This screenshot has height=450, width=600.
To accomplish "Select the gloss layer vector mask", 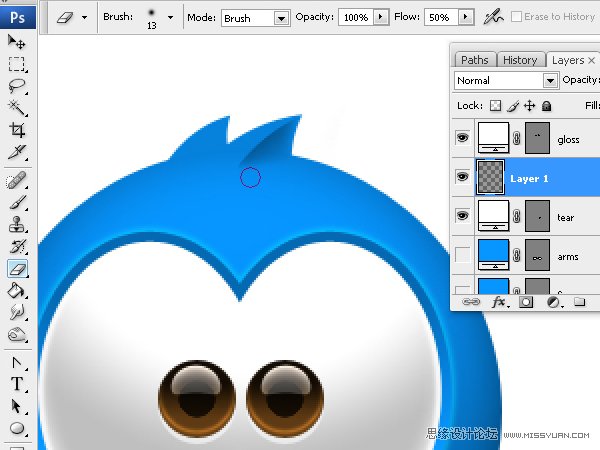I will [x=537, y=138].
